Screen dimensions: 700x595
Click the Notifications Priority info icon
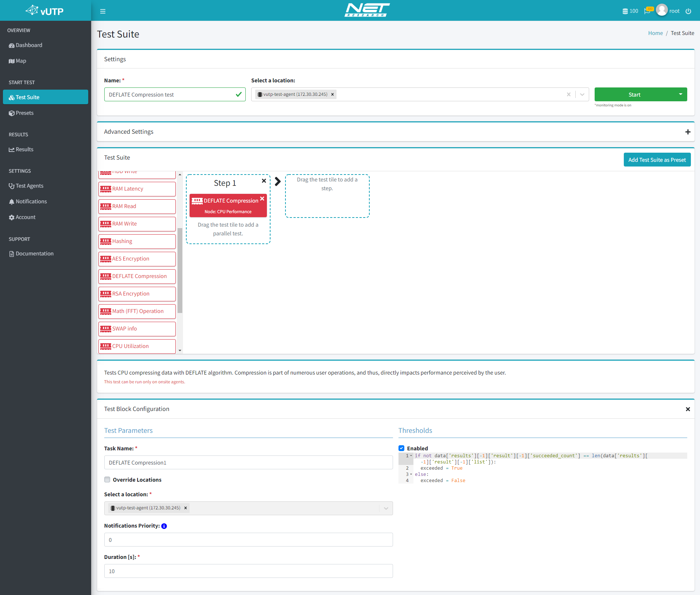pyautogui.click(x=164, y=526)
